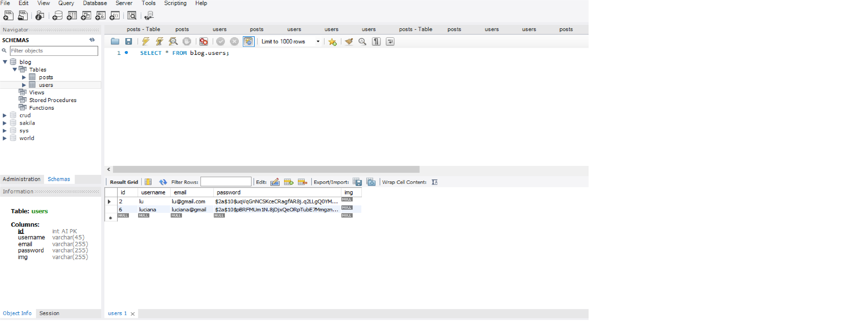Toggle the auto-commit mode button
The image size is (868, 322).
[x=248, y=41]
